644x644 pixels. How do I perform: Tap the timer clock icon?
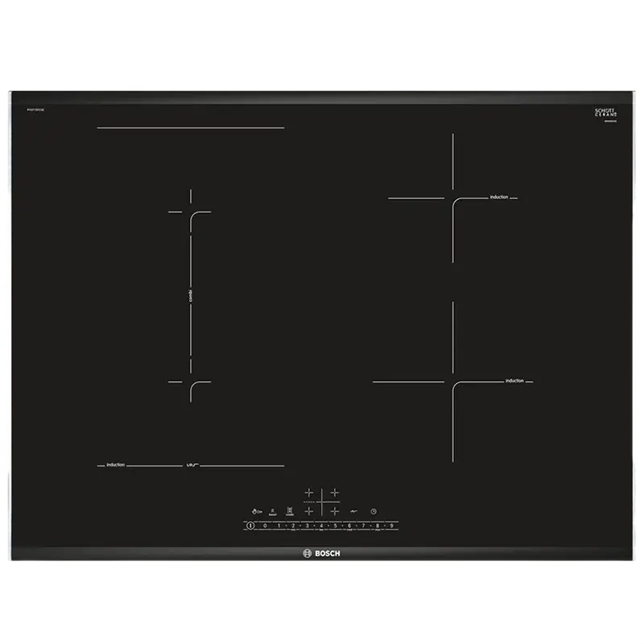[x=374, y=511]
